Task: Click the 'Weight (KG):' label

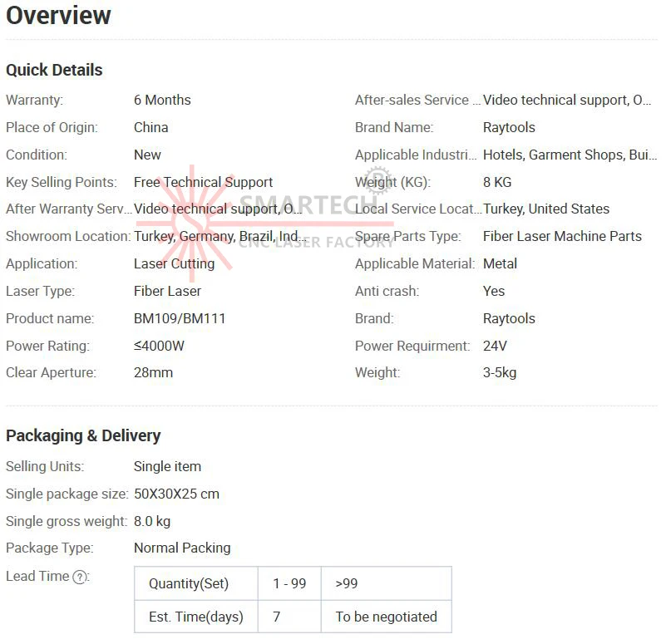Action: coord(393,182)
